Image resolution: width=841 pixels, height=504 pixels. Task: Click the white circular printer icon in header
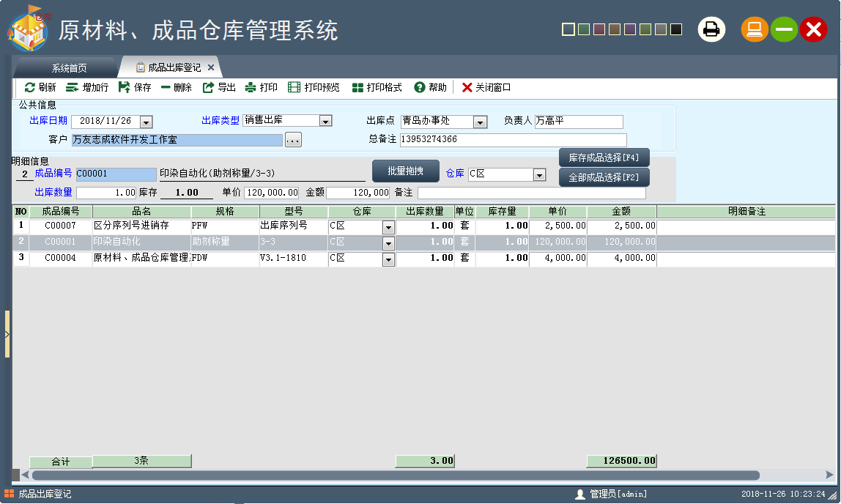pos(711,29)
